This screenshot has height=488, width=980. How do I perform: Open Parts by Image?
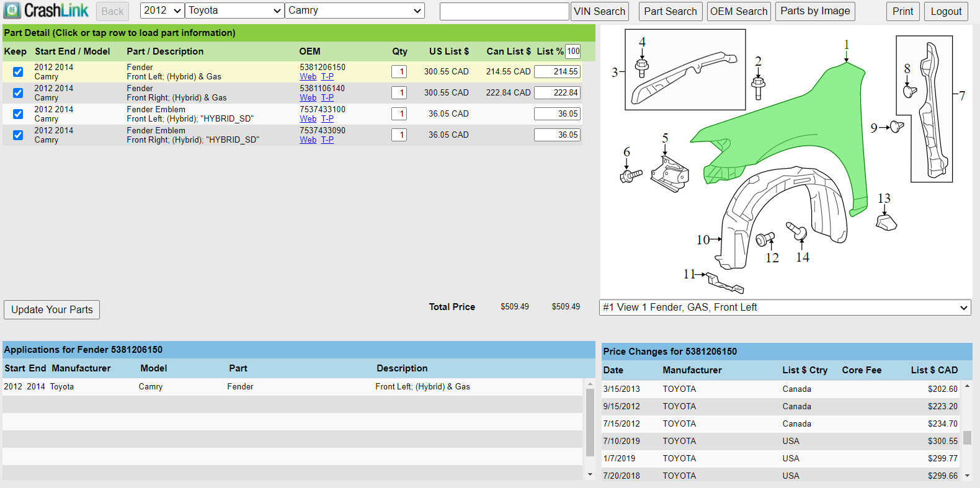click(x=815, y=11)
